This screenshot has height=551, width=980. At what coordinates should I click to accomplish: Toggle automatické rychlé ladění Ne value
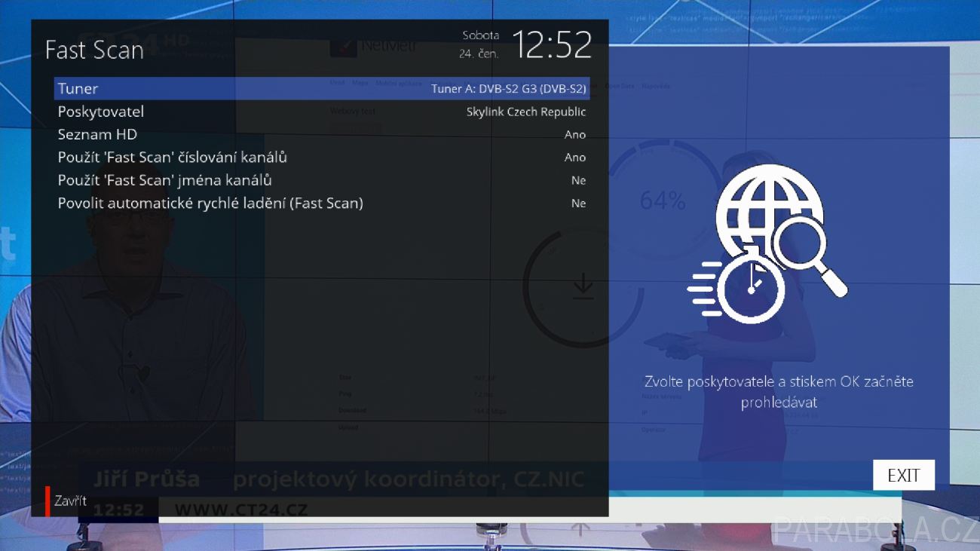(x=578, y=204)
